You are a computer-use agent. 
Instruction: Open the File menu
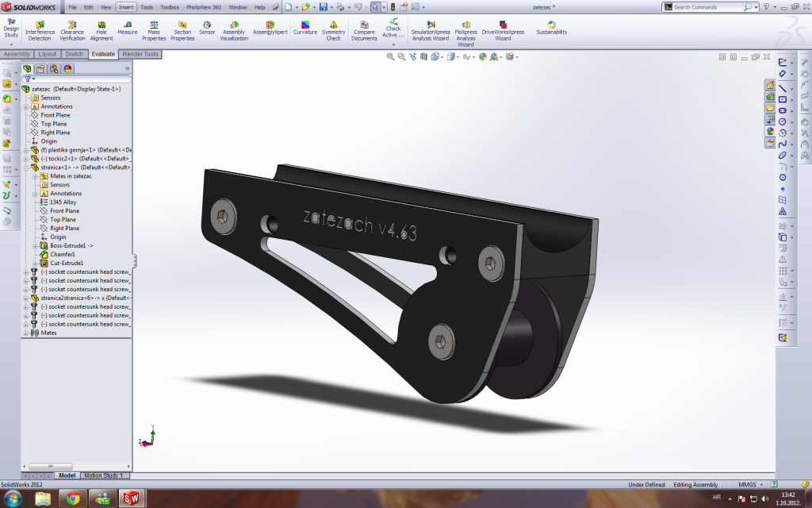click(72, 7)
